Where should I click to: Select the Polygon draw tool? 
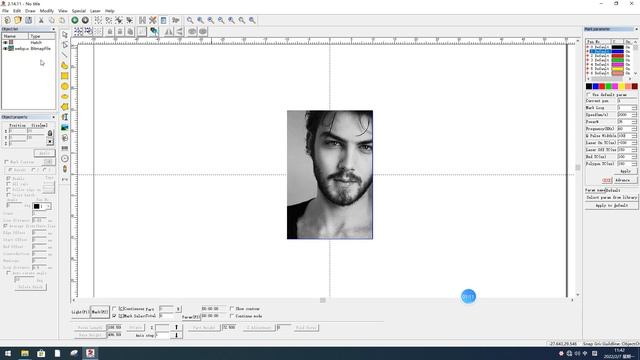[x=64, y=107]
